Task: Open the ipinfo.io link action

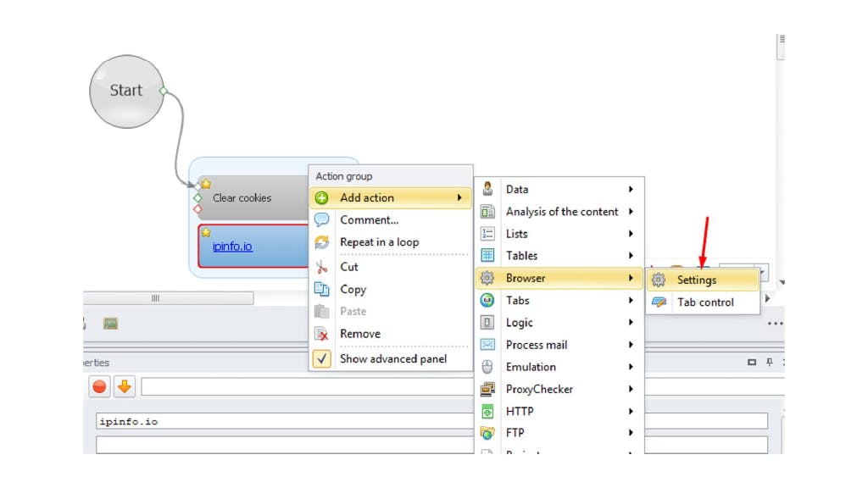Action: click(232, 247)
